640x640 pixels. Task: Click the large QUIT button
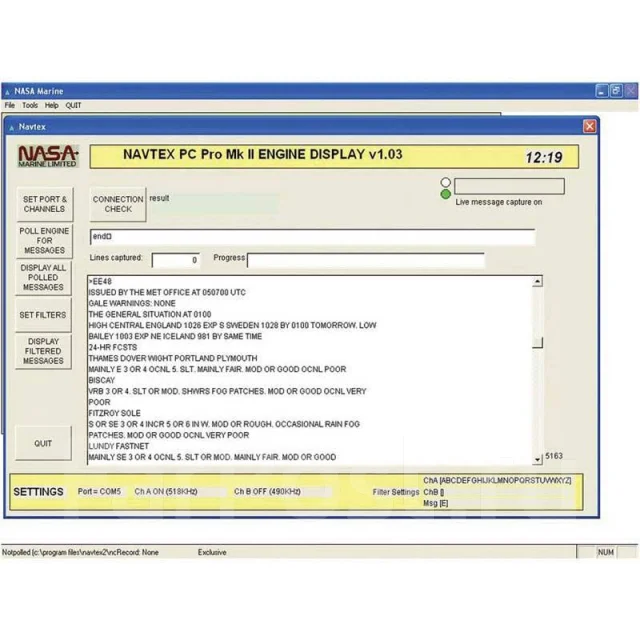pyautogui.click(x=43, y=443)
